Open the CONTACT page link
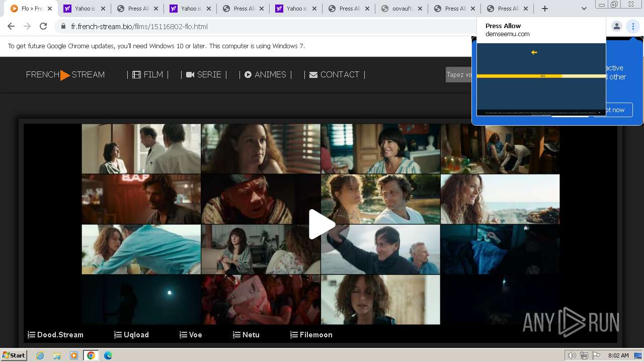The image size is (644, 362). 334,74
